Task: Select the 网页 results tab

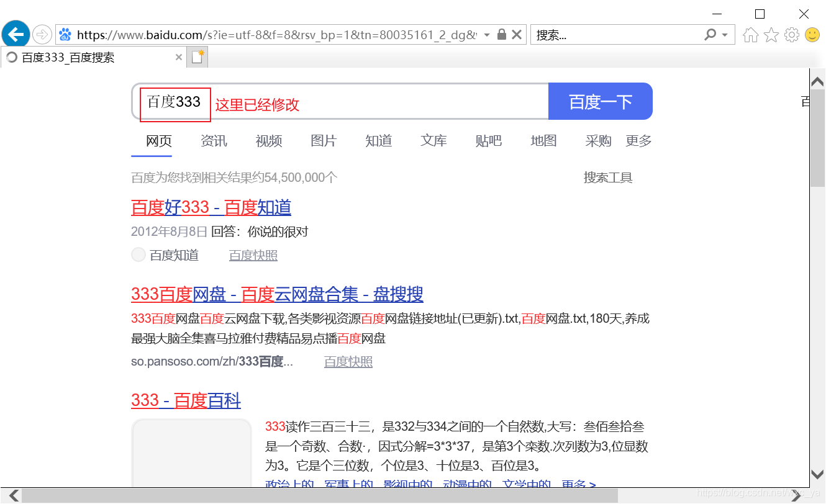Action: (159, 141)
